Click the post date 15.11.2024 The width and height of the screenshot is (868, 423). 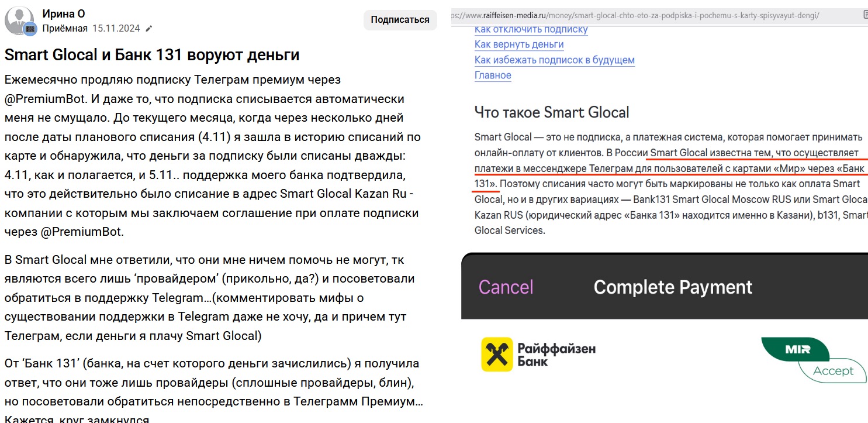pos(116,28)
